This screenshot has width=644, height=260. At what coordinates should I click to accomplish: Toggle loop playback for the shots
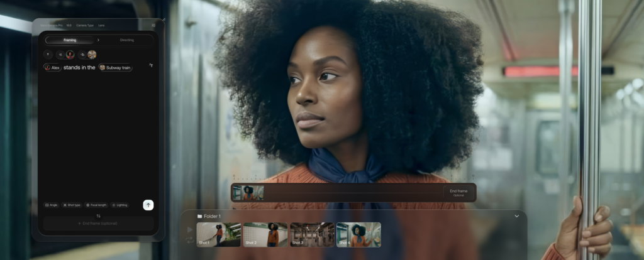click(189, 241)
